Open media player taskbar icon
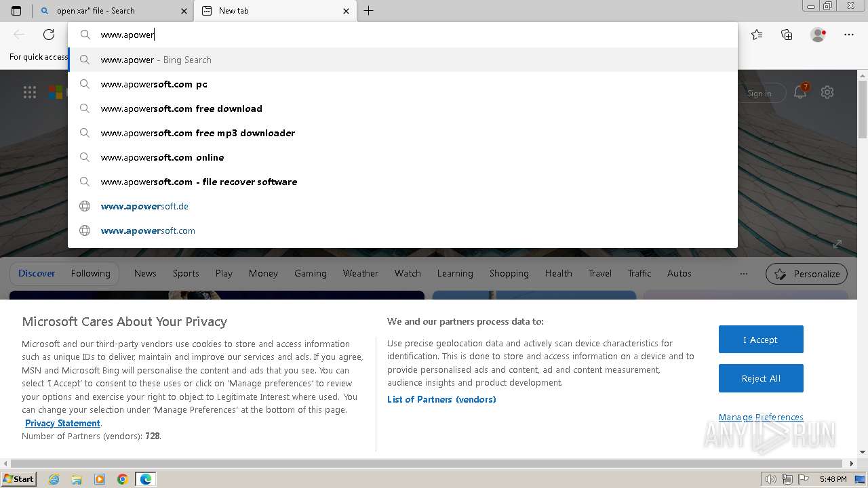Screen dimensions: 868x488 click(x=100, y=479)
